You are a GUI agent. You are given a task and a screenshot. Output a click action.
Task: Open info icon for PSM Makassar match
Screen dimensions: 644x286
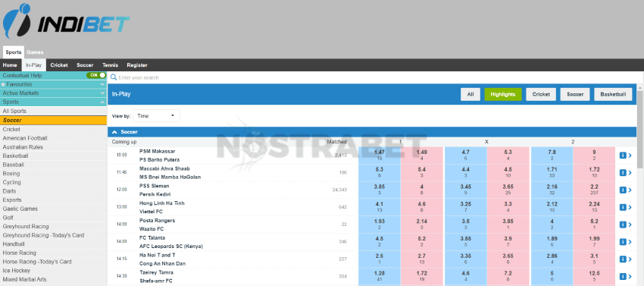pyautogui.click(x=622, y=156)
